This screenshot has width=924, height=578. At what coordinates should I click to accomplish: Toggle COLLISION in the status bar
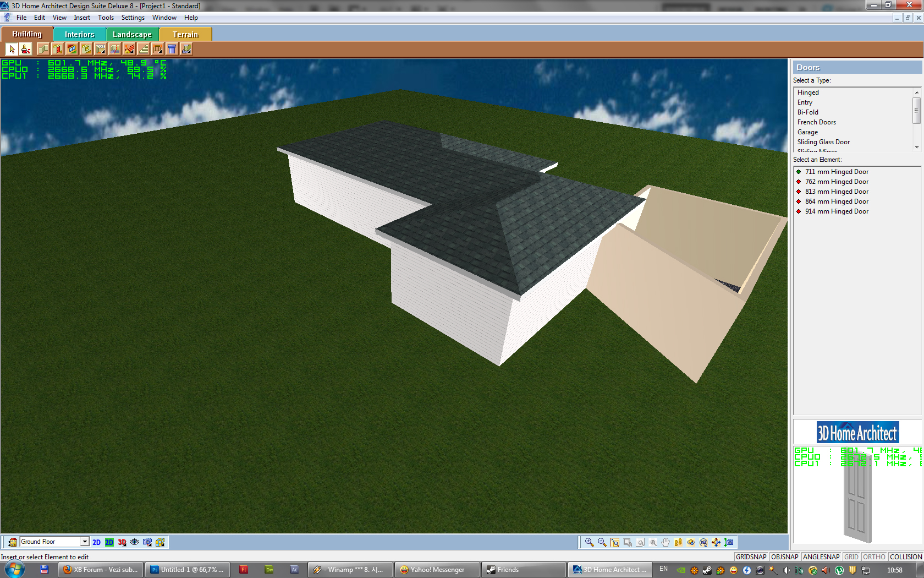[905, 557]
